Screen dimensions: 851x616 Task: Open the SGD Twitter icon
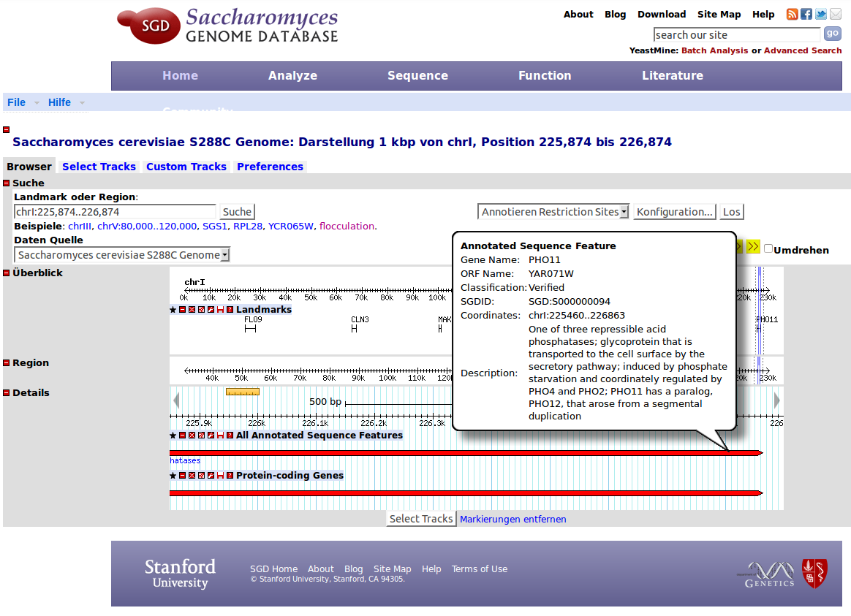tap(821, 14)
